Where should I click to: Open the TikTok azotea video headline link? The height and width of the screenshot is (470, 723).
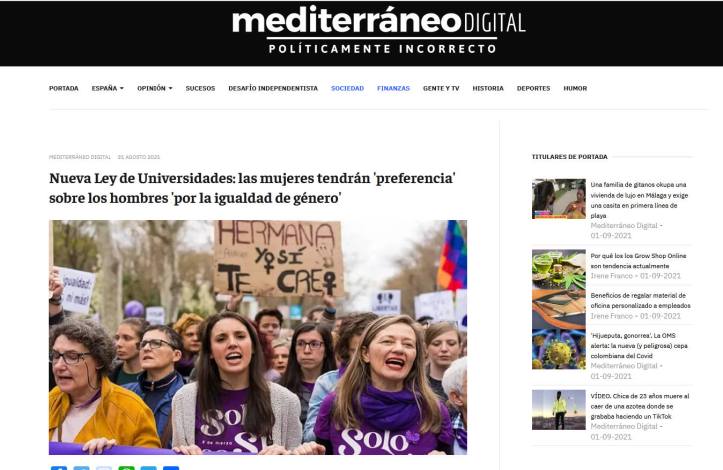pyautogui.click(x=640, y=406)
